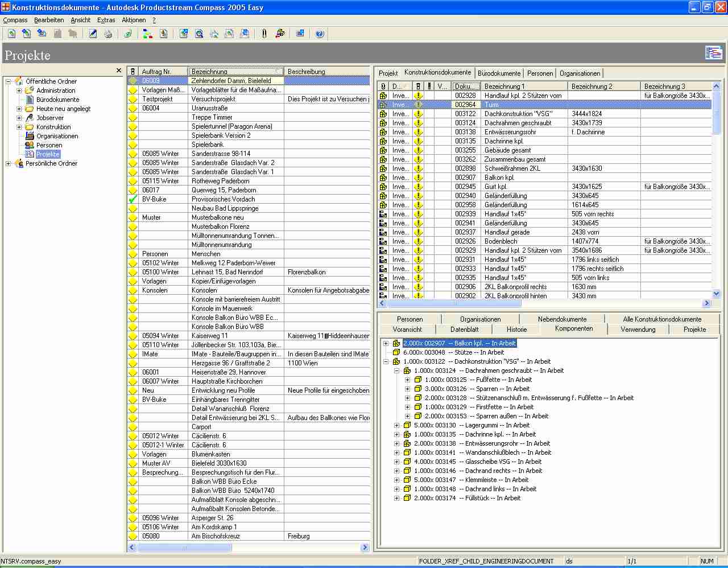Image resolution: width=728 pixels, height=568 pixels.
Task: Click the Organisationen icon in the left tree
Action: [30, 136]
